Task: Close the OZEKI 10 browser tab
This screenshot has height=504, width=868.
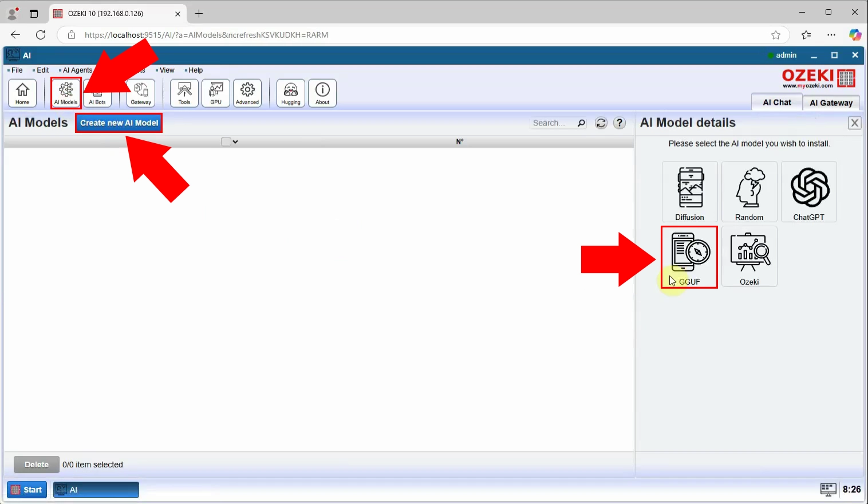Action: pos(177,14)
